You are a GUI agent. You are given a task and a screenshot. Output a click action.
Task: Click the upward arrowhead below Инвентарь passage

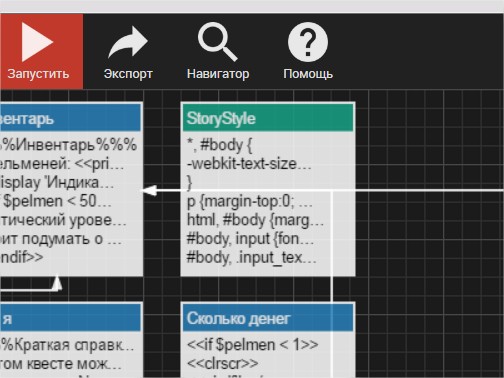[57, 283]
